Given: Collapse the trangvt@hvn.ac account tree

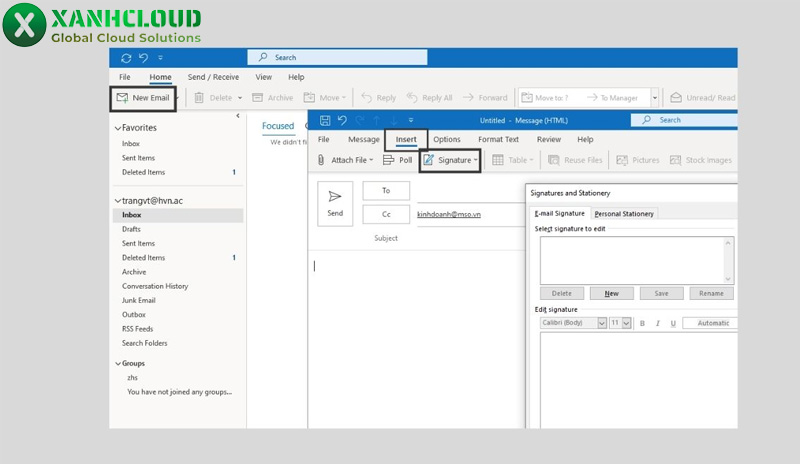Looking at the screenshot, I should [x=118, y=201].
